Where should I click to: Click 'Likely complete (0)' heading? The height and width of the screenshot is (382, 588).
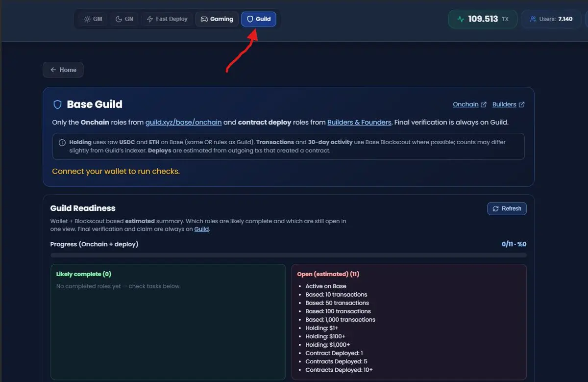84,274
